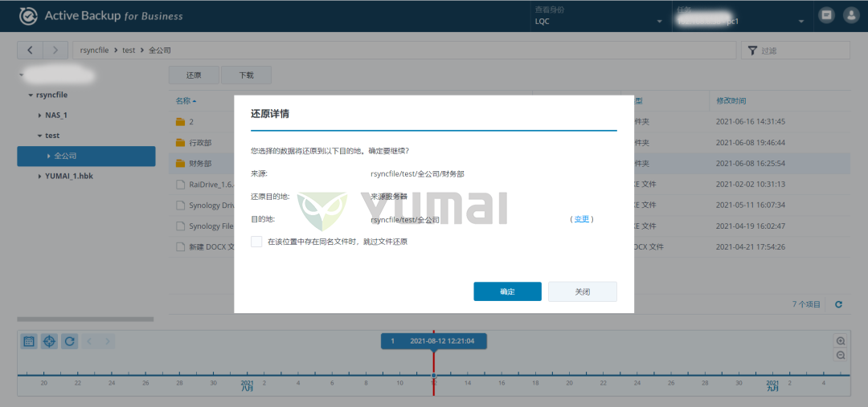Zoom out on the timeline
Viewport: 868px width, 407px height.
click(x=841, y=355)
